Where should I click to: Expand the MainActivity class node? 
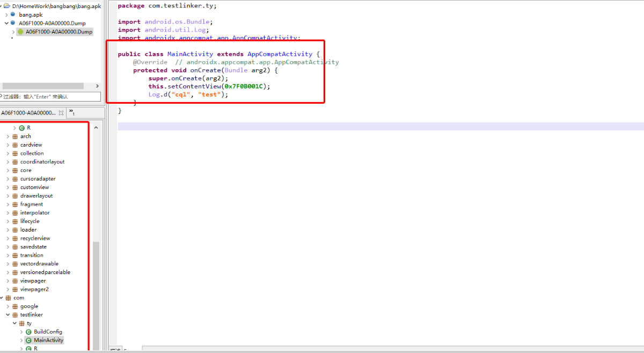[21, 340]
